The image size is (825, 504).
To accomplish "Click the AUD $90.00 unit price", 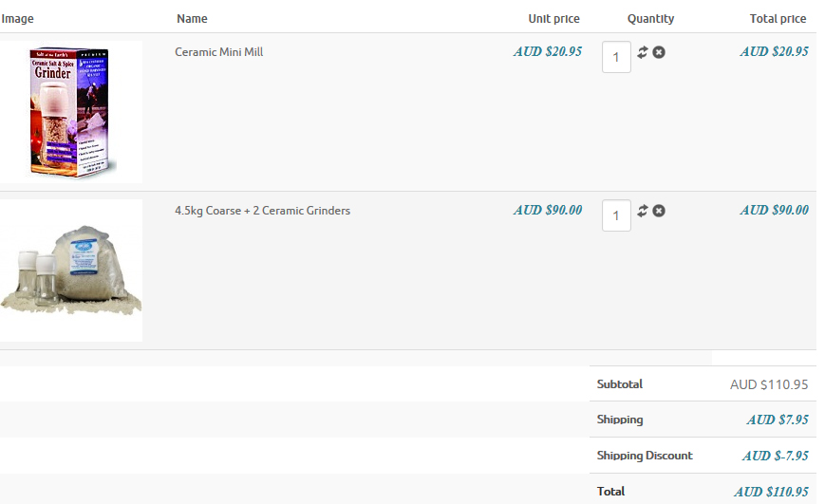I will pyautogui.click(x=548, y=211).
